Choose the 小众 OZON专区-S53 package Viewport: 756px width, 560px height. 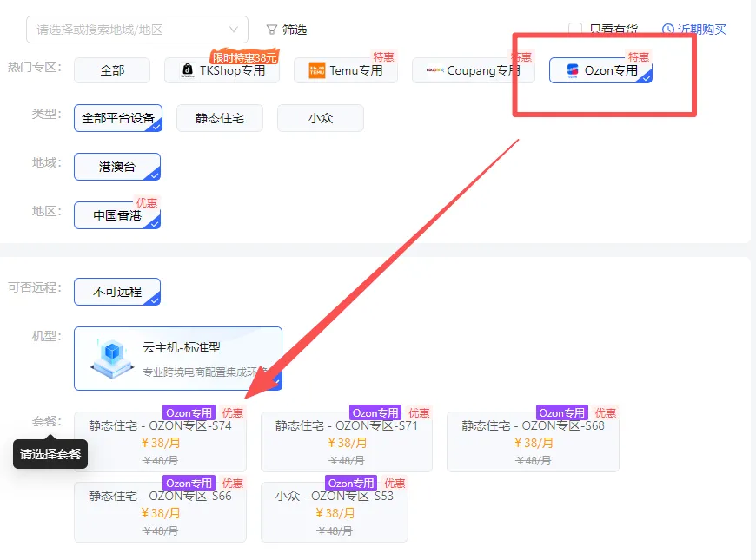click(335, 512)
